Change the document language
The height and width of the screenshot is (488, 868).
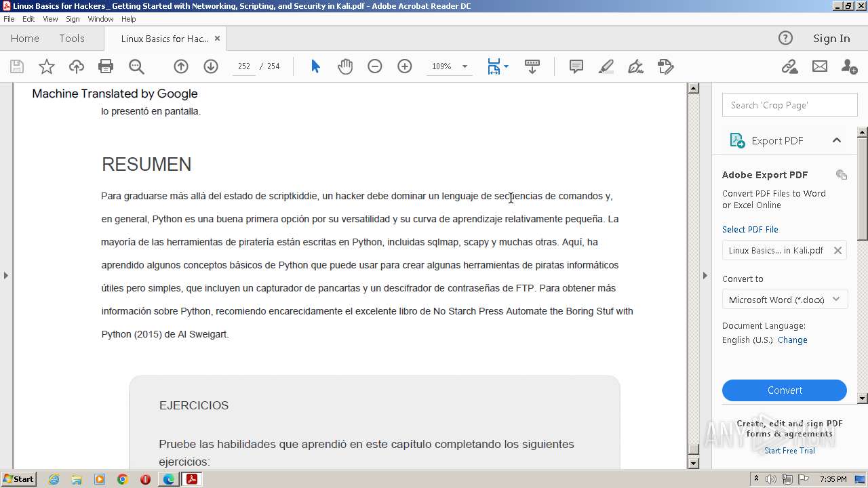[792, 340]
